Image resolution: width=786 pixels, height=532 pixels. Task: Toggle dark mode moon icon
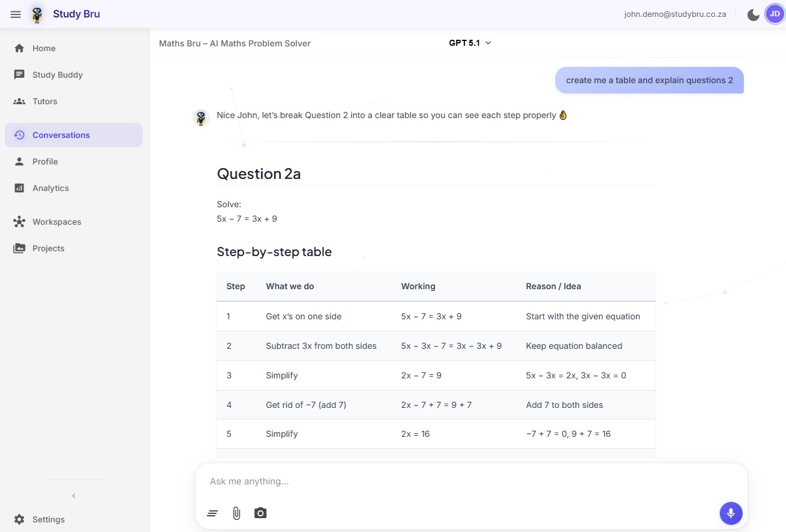[x=753, y=14]
